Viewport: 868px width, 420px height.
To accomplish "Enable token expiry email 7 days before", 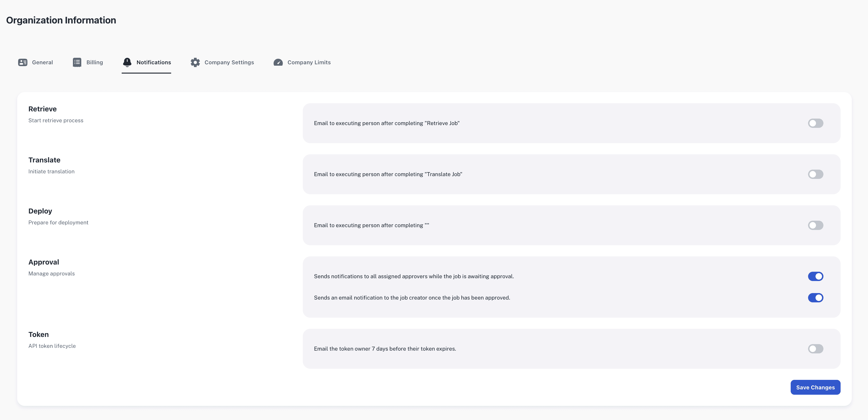I will 816,349.
